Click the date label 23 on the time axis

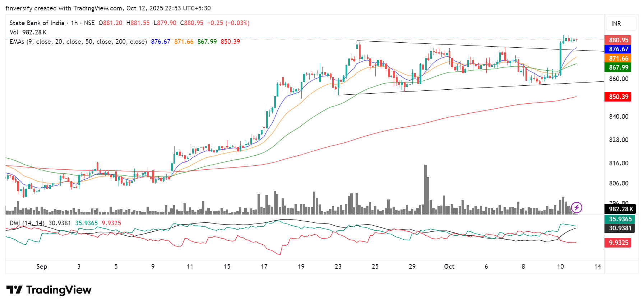pyautogui.click(x=338, y=267)
